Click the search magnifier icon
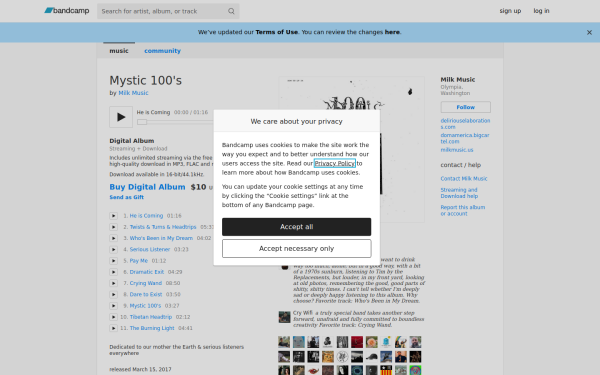Screen dimensions: 600x375 [x=231, y=11]
